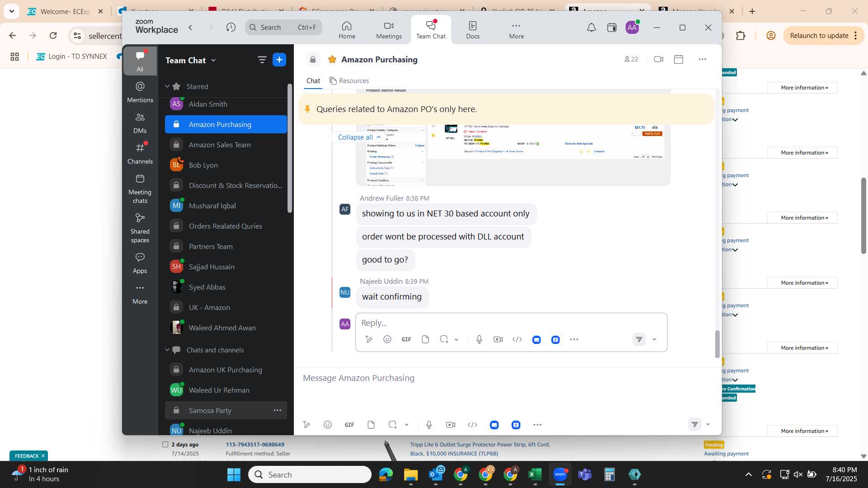Click the Zoom search box
The image size is (868, 488).
283,28
